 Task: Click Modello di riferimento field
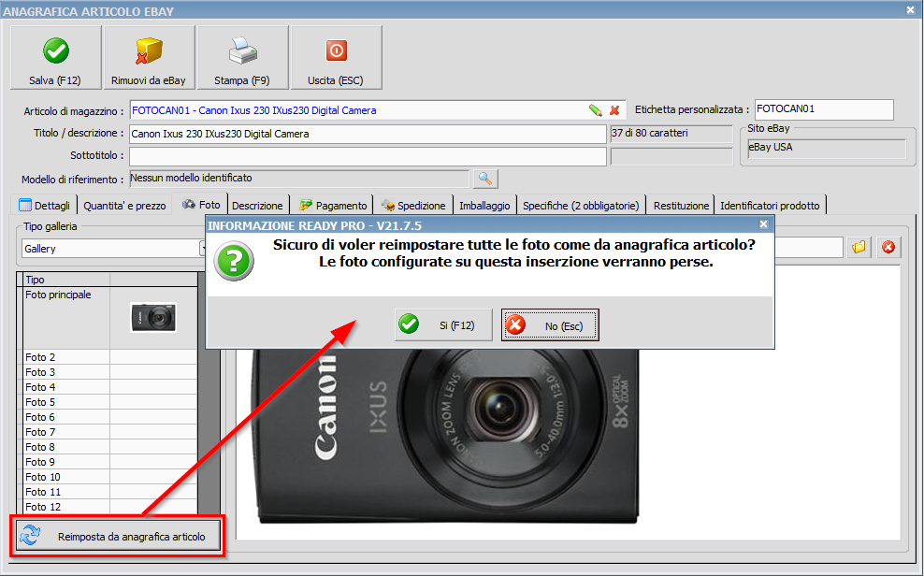coord(299,179)
